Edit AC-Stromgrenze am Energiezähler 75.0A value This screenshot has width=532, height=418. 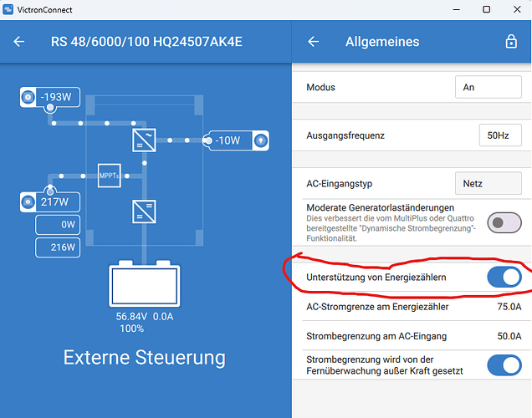point(509,307)
